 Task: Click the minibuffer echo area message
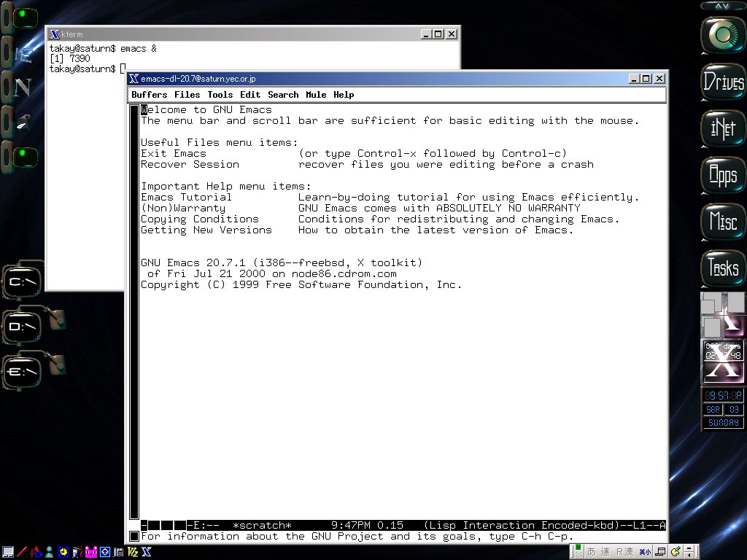(357, 537)
